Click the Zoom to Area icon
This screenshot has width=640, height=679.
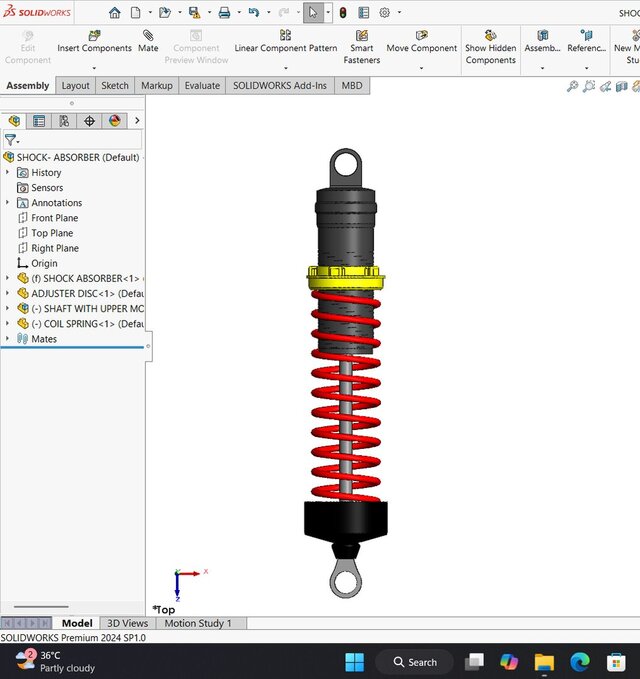(589, 87)
